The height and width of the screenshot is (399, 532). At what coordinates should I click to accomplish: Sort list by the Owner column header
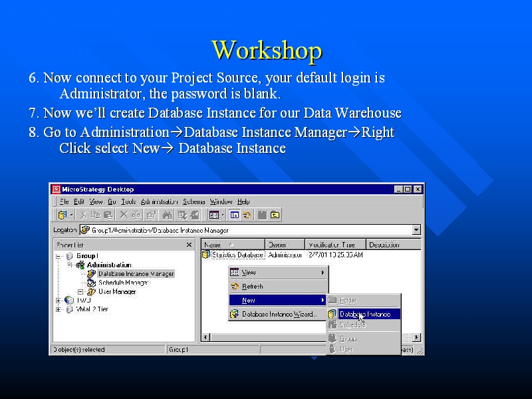pos(285,245)
